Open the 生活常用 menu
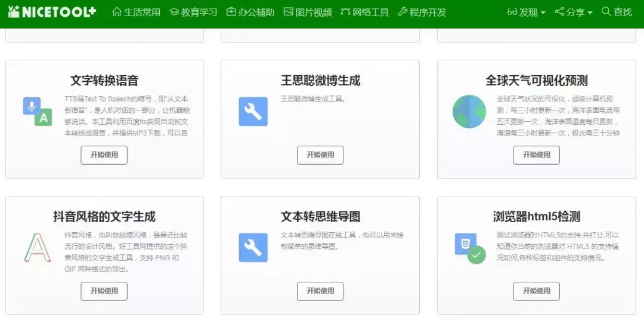Image resolution: width=644 pixels, height=320 pixels. tap(137, 12)
